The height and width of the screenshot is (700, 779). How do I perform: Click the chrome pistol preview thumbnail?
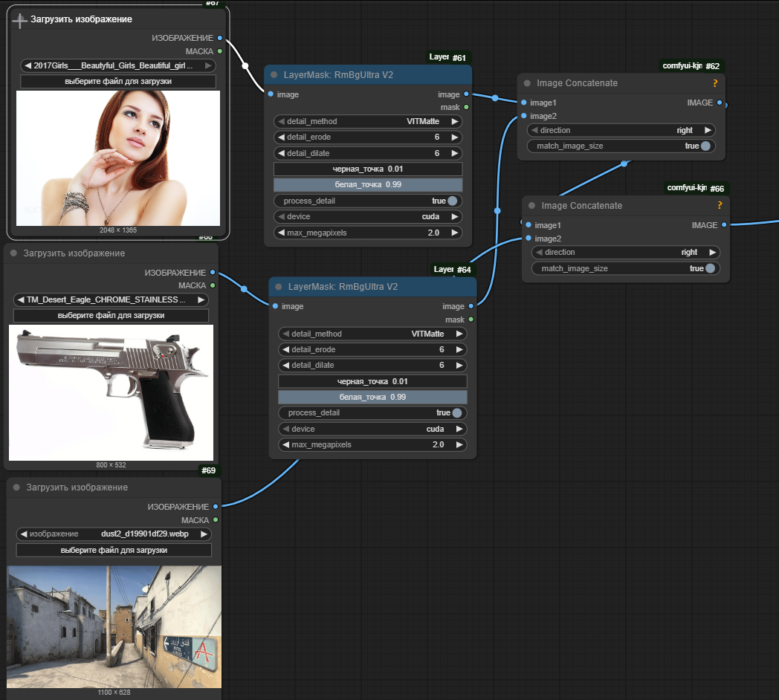coord(111,392)
